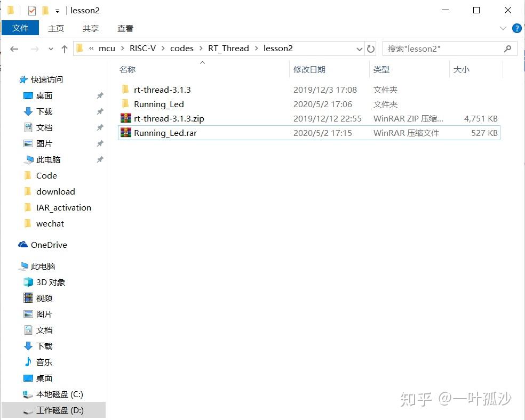This screenshot has width=525, height=420.
Task: Click RT_Thread in the address breadcrumb
Action: tap(228, 48)
